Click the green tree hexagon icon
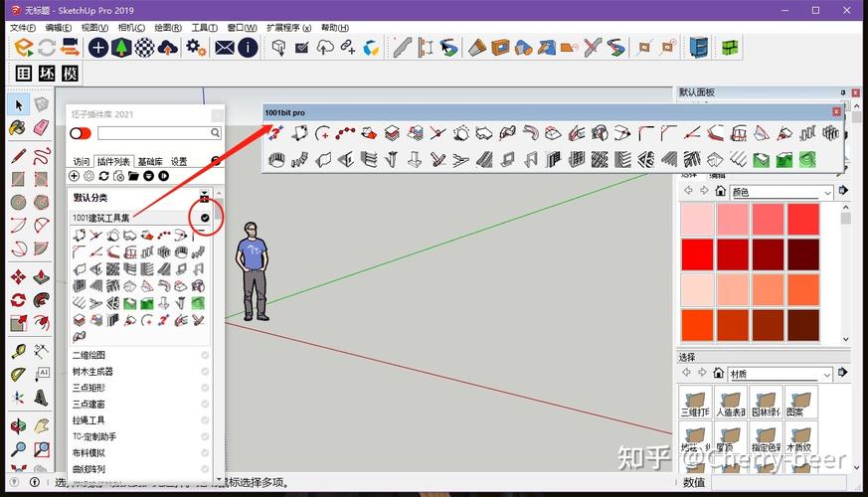 tap(121, 48)
